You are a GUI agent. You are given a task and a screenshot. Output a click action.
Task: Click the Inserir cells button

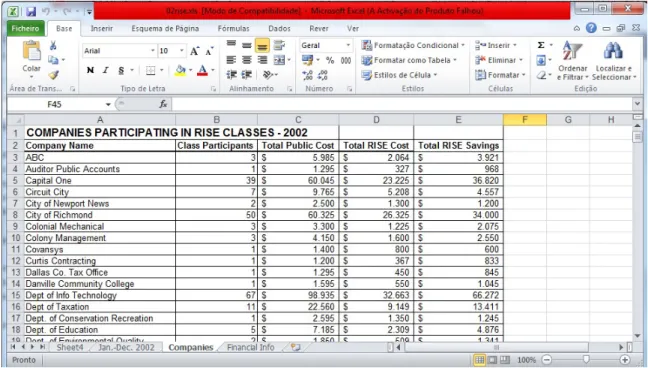pos(496,45)
